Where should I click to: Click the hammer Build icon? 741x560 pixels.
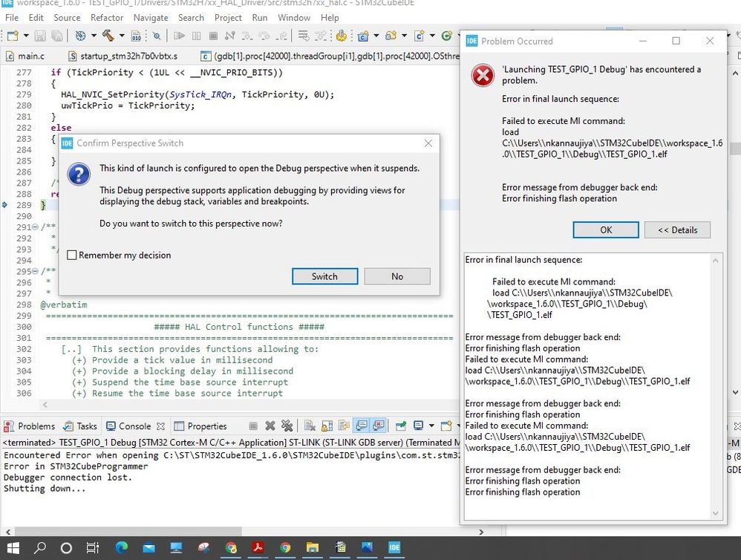[108, 36]
